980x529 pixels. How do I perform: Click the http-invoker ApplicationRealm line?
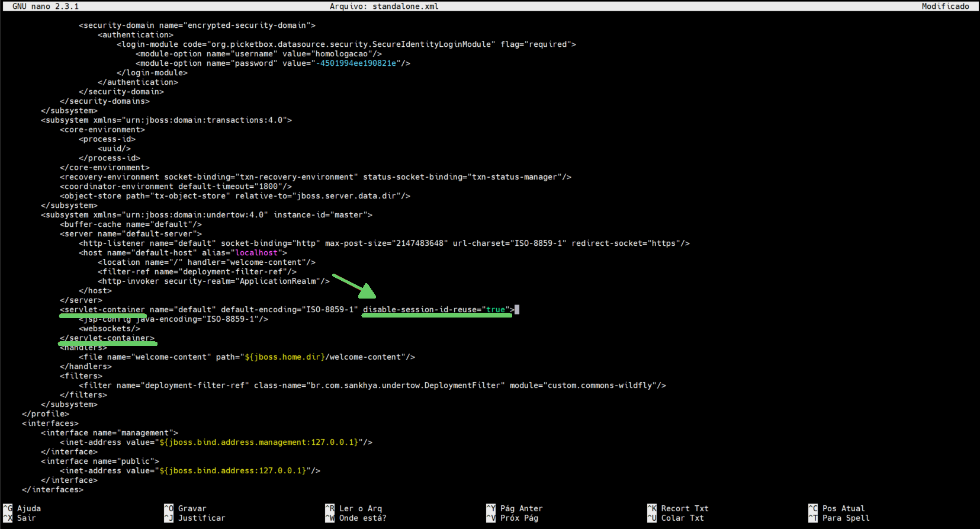[214, 281]
